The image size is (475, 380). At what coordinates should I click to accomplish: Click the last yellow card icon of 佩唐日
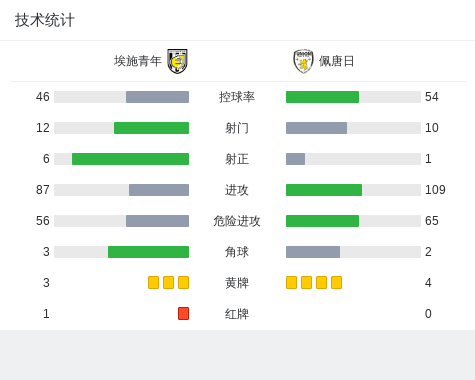tap(336, 282)
